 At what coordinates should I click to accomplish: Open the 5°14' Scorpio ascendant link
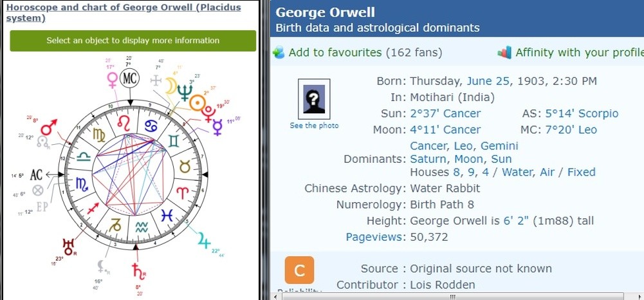[x=582, y=113]
